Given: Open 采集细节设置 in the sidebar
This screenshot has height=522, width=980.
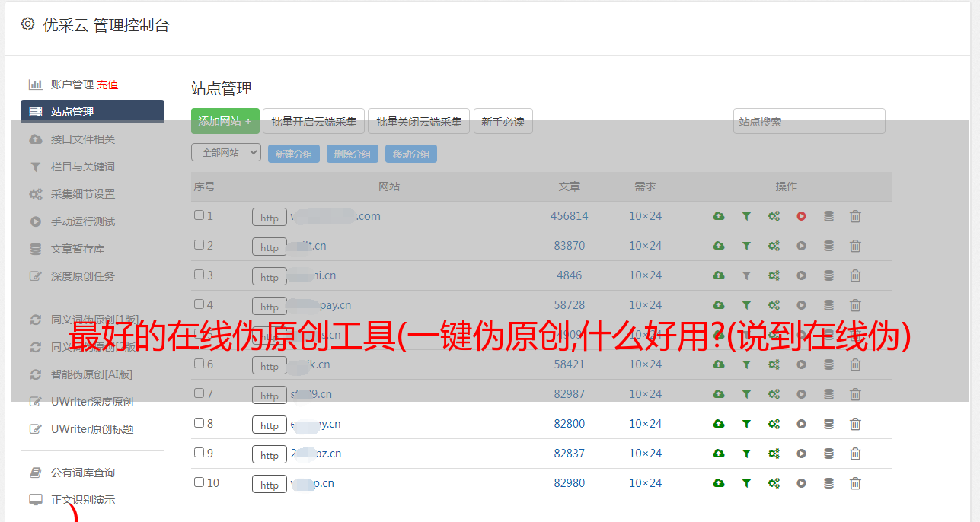Looking at the screenshot, I should point(83,194).
